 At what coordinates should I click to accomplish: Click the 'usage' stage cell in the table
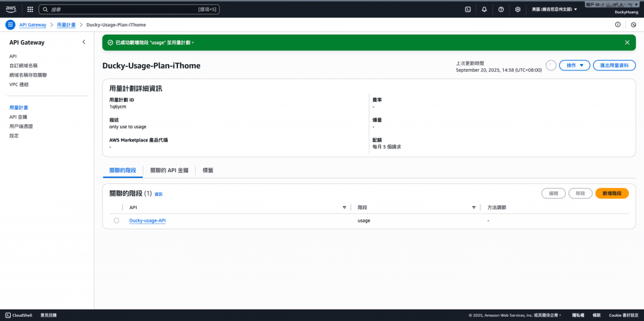click(x=364, y=220)
